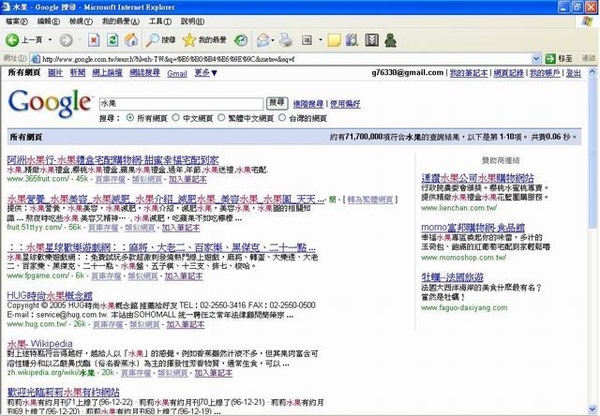This screenshot has height=416, width=600.
Task: Click the Go green arrow button
Action: click(x=550, y=59)
